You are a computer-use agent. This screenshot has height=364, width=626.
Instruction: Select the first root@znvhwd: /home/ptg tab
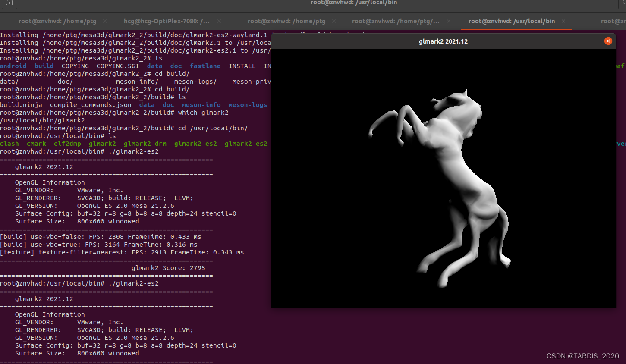57,21
